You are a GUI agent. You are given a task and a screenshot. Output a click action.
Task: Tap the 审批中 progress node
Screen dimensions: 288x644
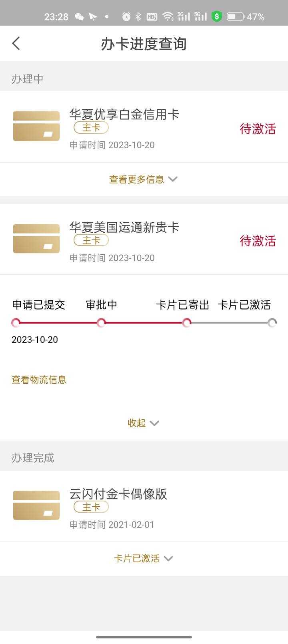[x=101, y=322]
